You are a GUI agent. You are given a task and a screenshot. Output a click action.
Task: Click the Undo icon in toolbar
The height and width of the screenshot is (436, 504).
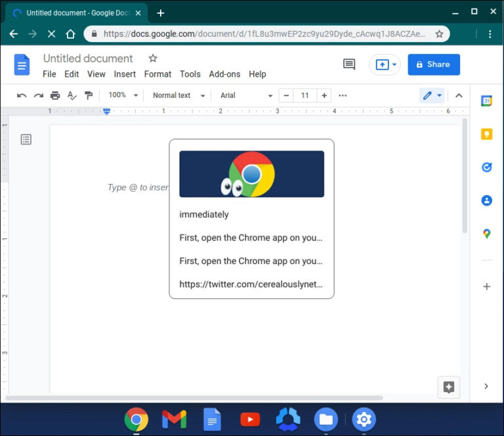[x=22, y=95]
